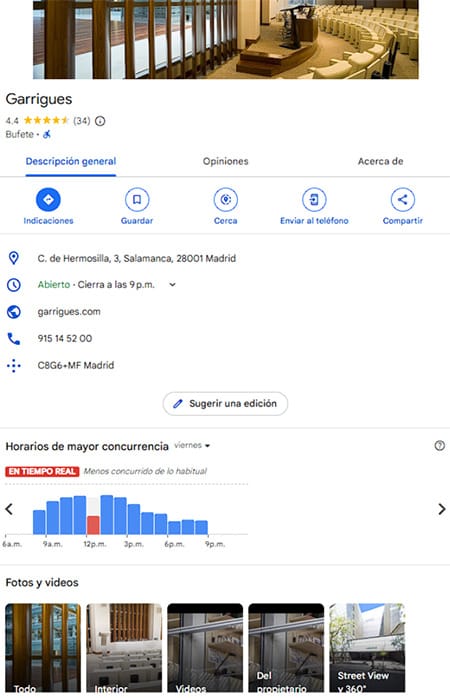Expand the opening hours chevron
This screenshot has width=450, height=698.
pos(172,285)
